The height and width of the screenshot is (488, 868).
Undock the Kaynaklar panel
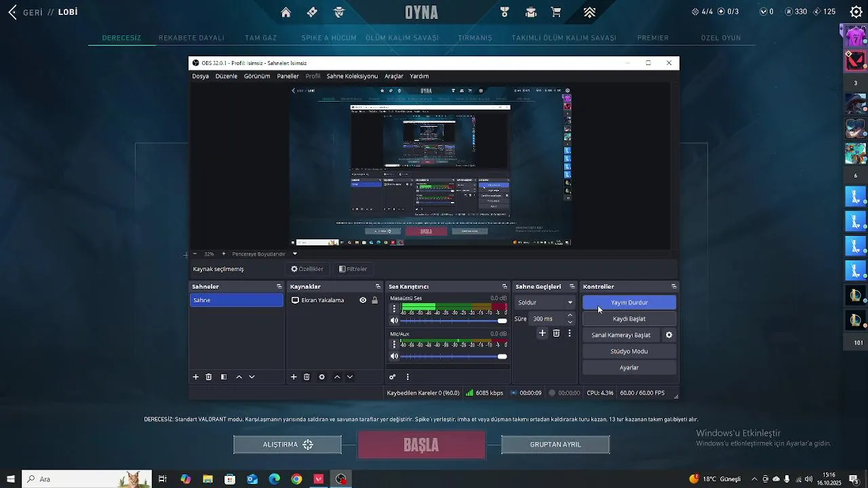coord(378,287)
